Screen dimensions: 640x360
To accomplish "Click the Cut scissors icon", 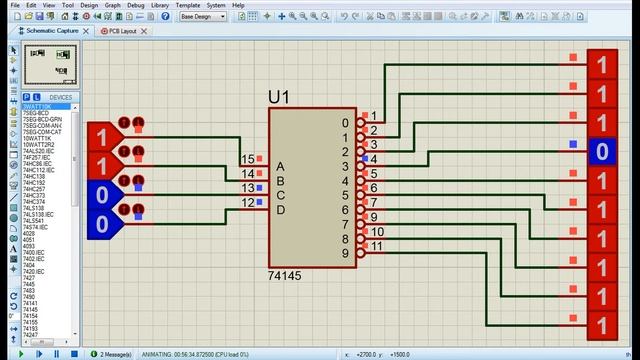I will 370,16.
